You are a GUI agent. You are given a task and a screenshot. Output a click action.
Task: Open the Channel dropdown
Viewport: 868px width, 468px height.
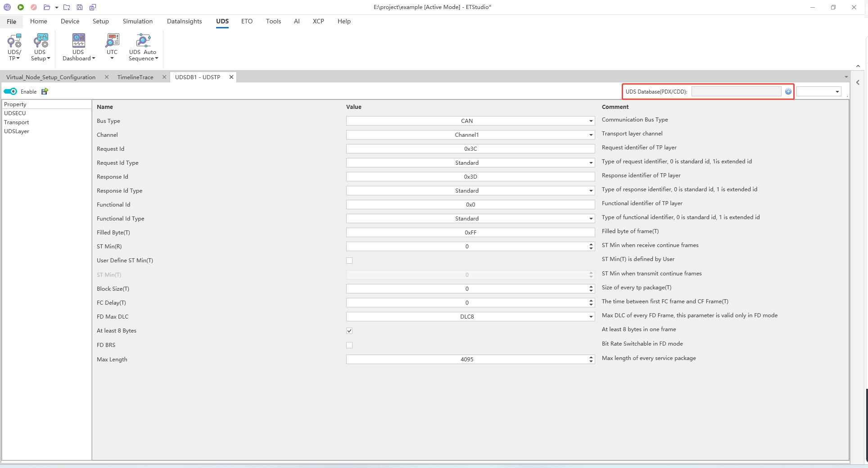point(470,135)
